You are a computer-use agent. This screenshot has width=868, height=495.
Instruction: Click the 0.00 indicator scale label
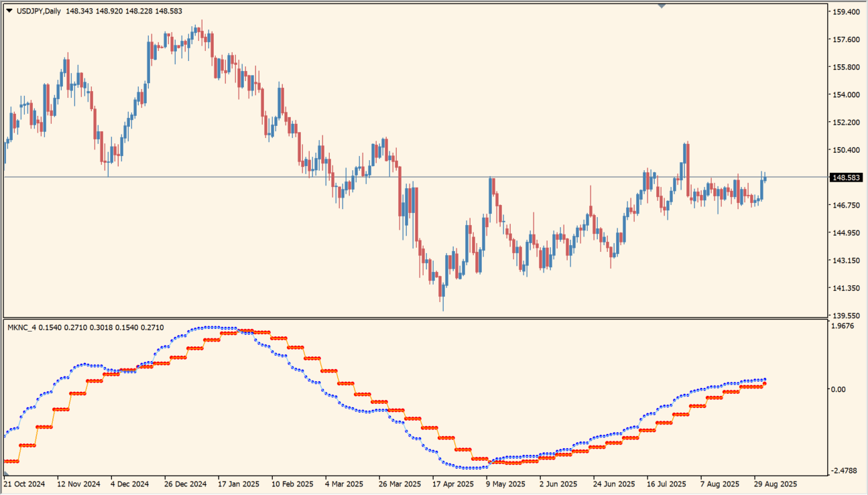coord(840,389)
